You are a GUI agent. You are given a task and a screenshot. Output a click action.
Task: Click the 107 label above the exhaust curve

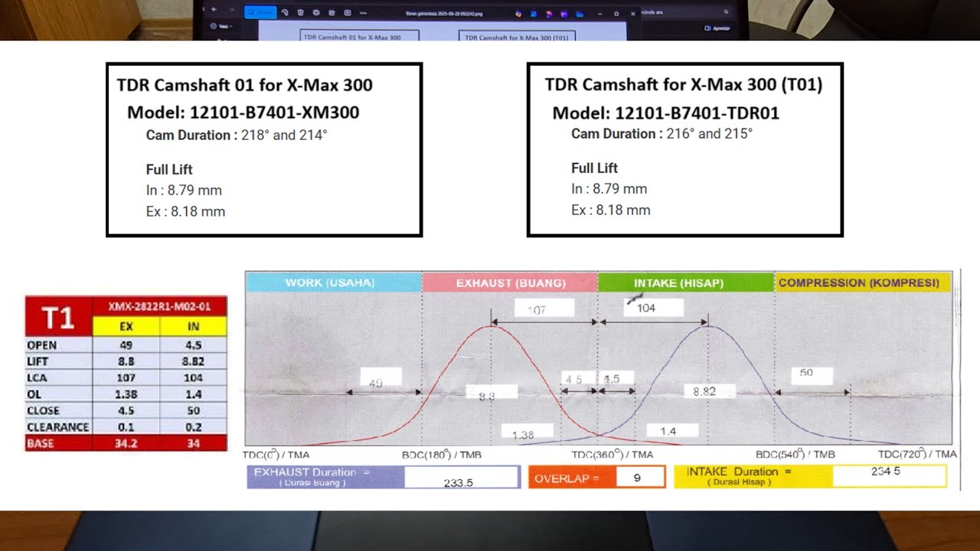(544, 309)
